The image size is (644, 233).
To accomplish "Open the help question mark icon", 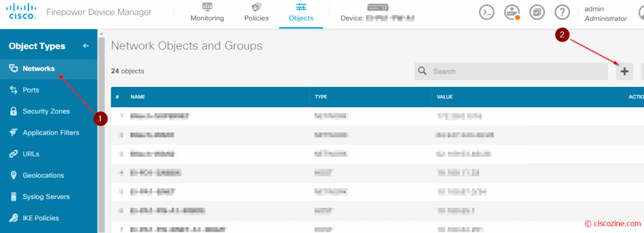I will pyautogui.click(x=562, y=13).
